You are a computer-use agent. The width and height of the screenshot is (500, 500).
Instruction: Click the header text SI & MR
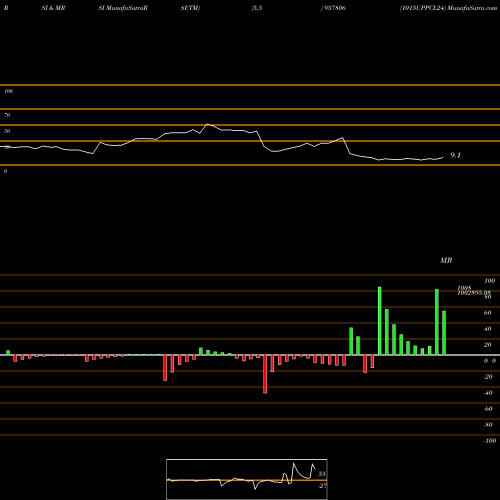[53, 8]
